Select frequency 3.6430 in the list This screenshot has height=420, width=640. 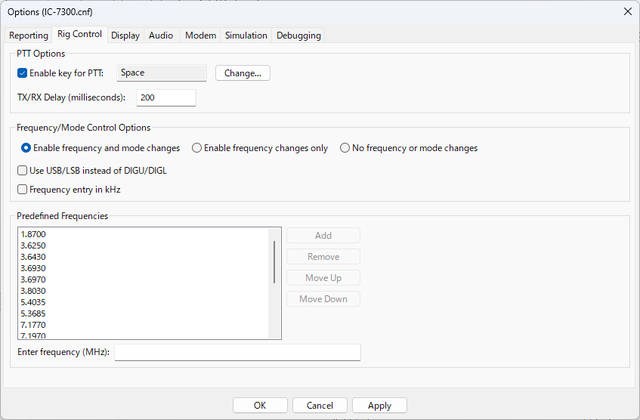coord(143,257)
